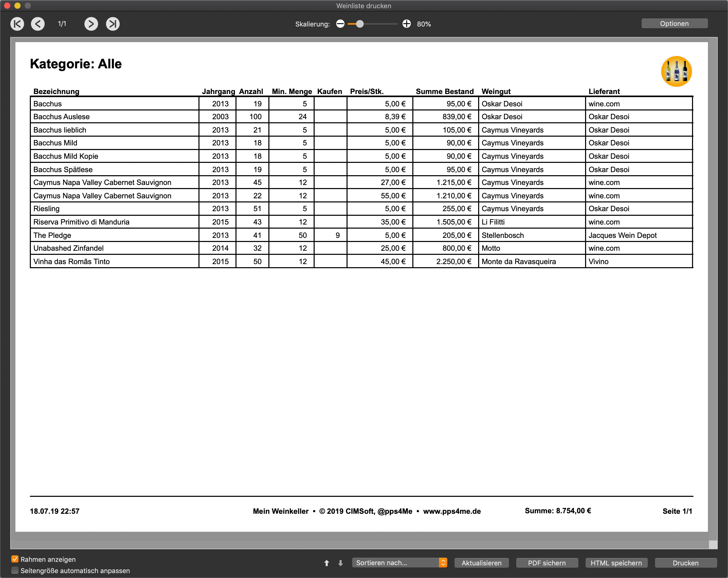Click the Stellenbosch winery cell
Viewport: 728px width, 578px height.
[x=503, y=235]
